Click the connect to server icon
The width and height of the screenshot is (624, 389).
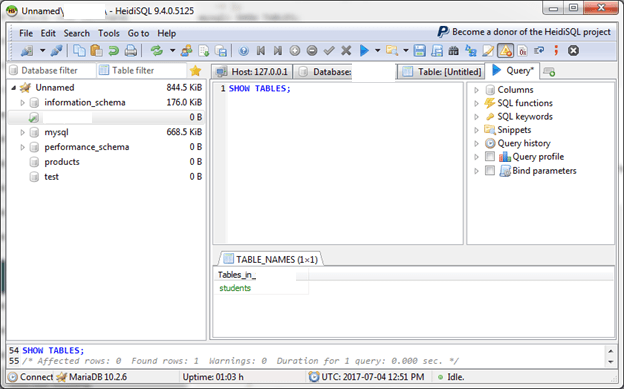tap(27, 51)
